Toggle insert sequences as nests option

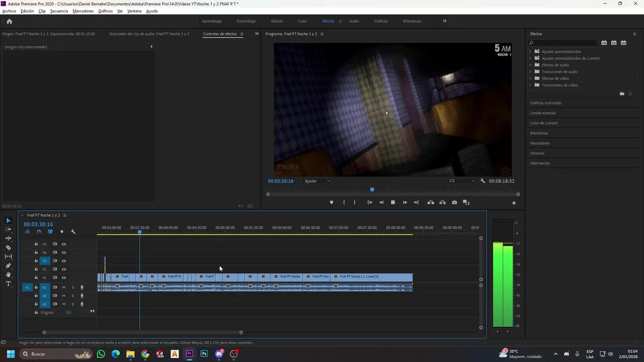27,232
